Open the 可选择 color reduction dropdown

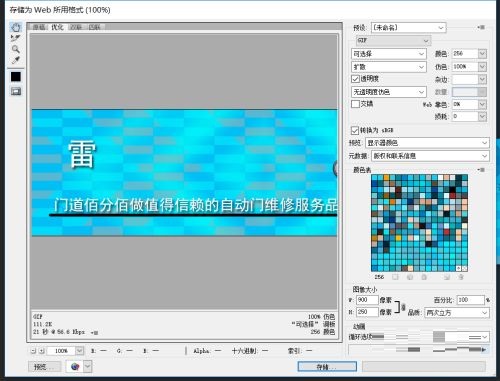(x=389, y=54)
